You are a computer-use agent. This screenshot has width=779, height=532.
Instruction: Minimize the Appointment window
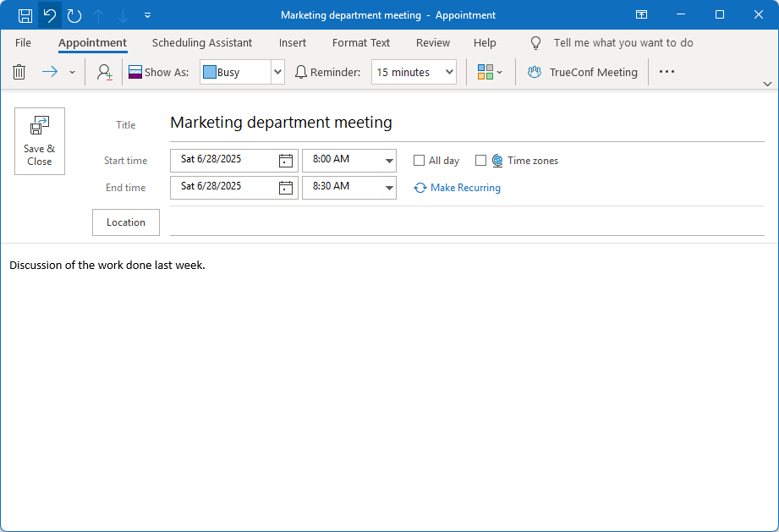pos(681,14)
